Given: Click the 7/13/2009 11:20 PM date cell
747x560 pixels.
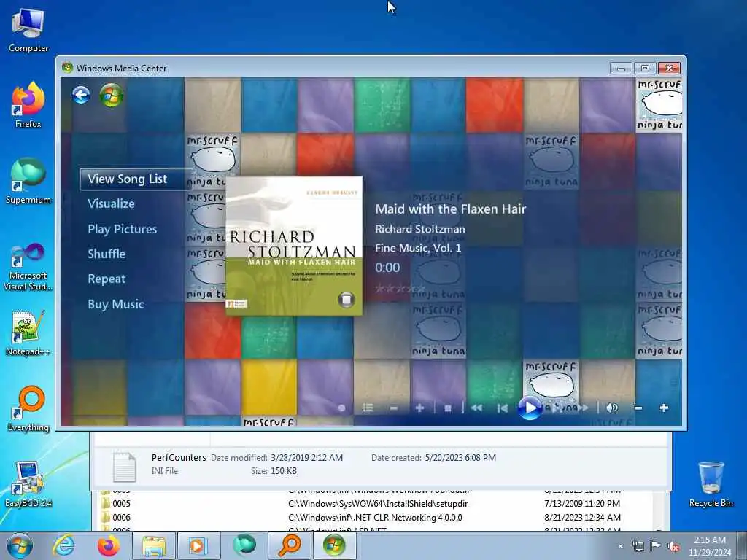Looking at the screenshot, I should point(582,504).
